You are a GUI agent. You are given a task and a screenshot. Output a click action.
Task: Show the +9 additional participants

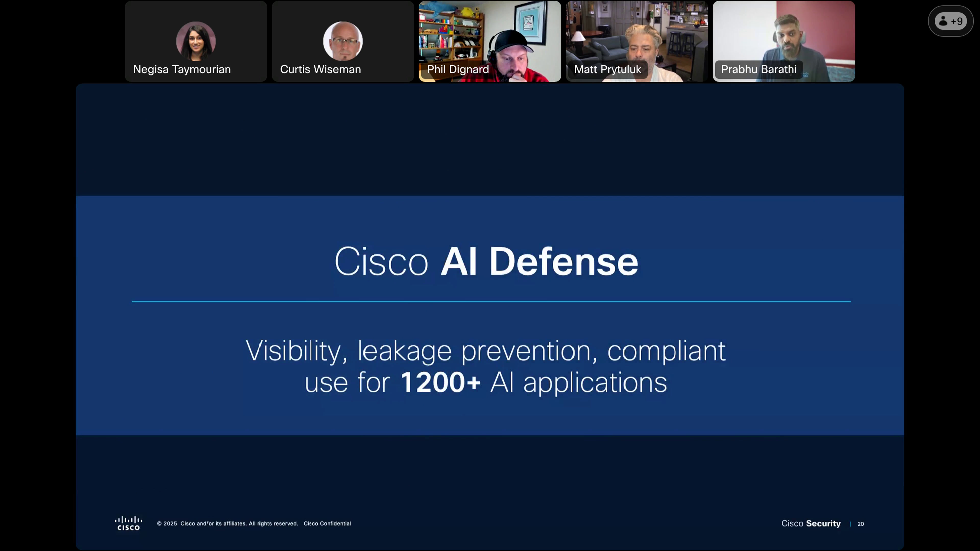[950, 21]
